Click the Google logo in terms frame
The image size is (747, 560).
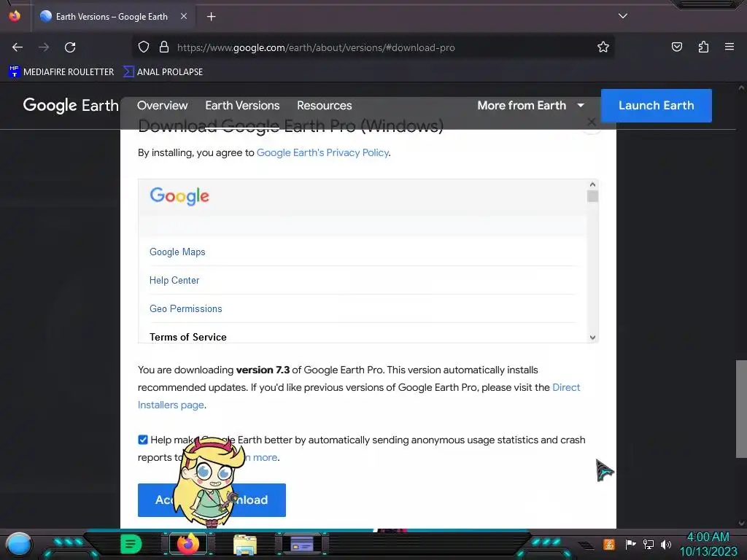[179, 196]
